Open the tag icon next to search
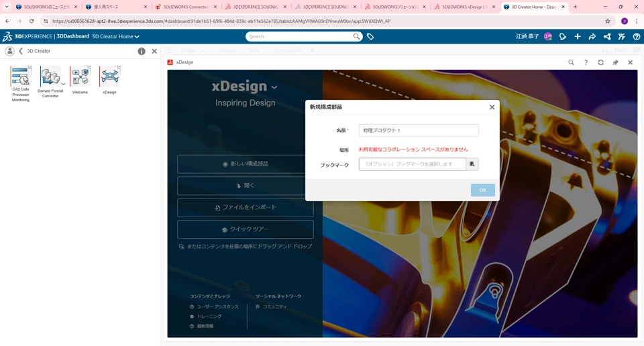This screenshot has height=346, width=644. [x=370, y=36]
